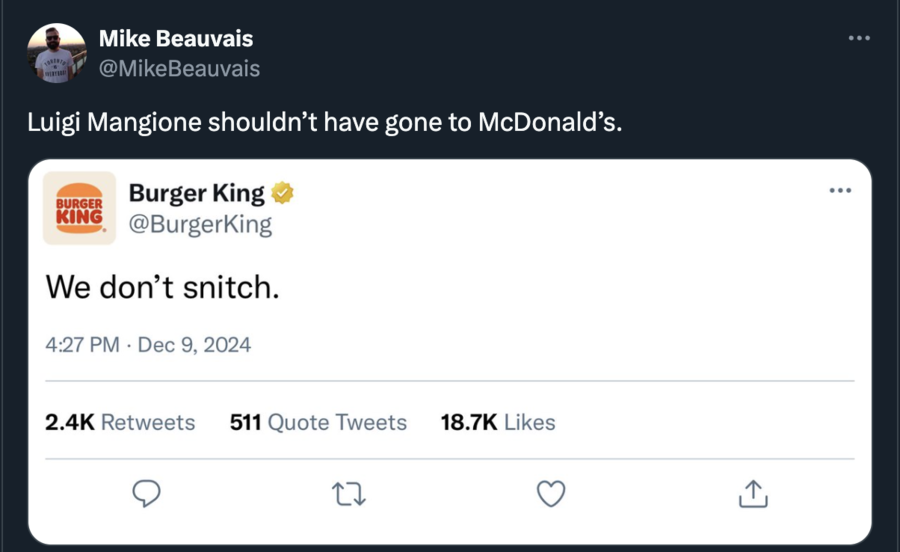
Task: Open three-dot menu on Burger King tweet
Action: coord(840,190)
